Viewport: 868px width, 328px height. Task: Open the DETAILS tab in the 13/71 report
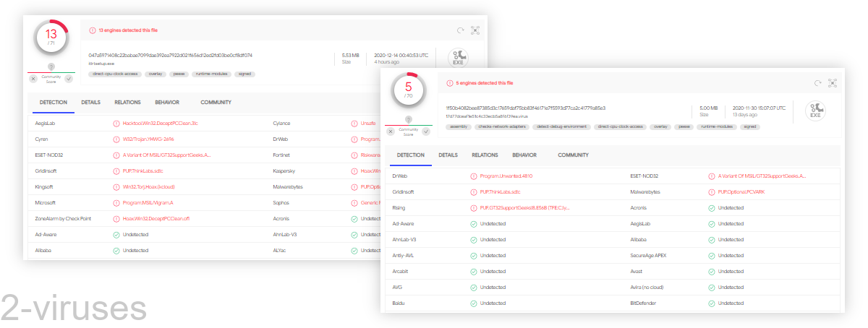91,103
